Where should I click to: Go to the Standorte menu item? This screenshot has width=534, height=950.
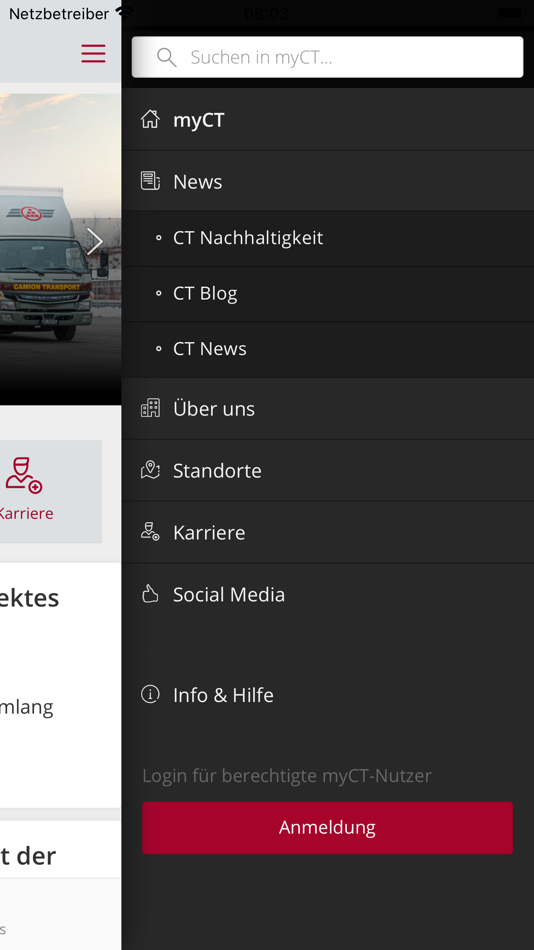tap(328, 471)
